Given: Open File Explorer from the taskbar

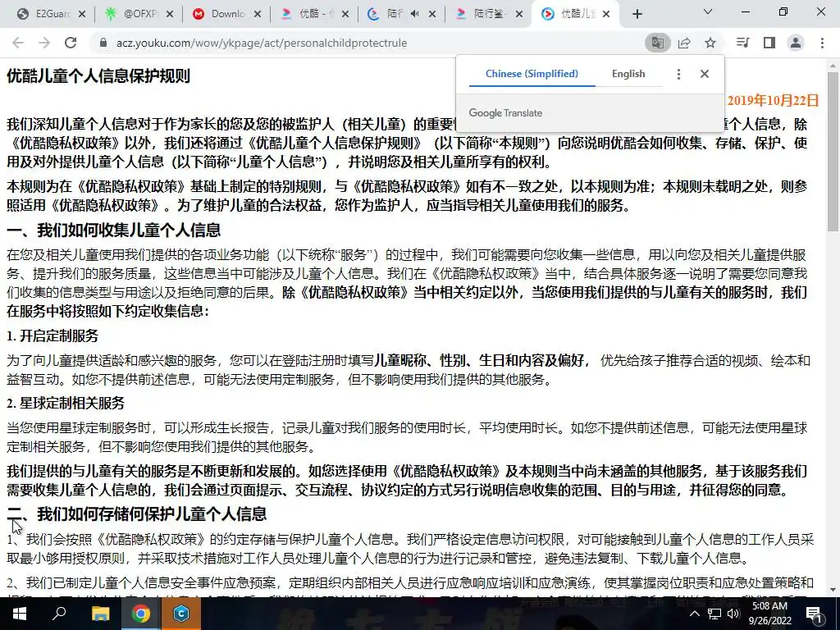Looking at the screenshot, I should tap(100, 614).
